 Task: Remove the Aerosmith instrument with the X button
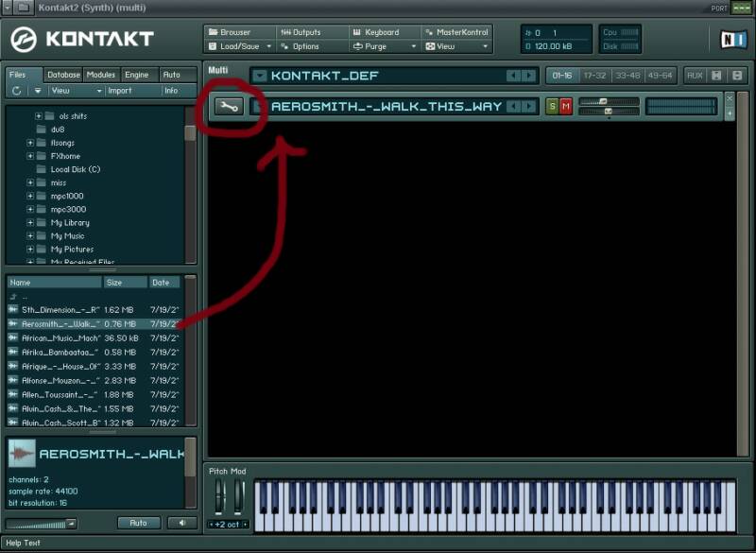(x=730, y=98)
